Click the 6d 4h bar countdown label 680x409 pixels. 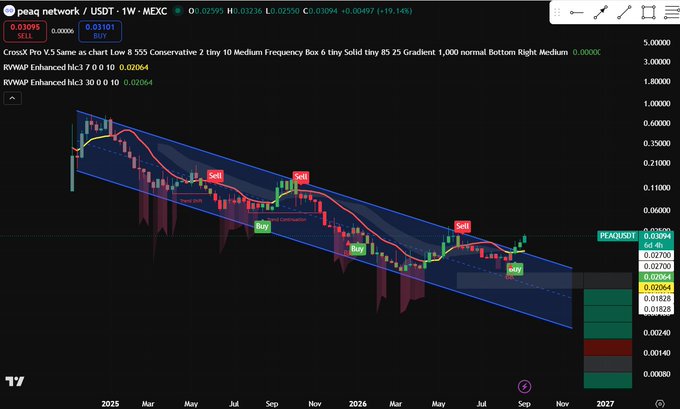[x=653, y=245]
